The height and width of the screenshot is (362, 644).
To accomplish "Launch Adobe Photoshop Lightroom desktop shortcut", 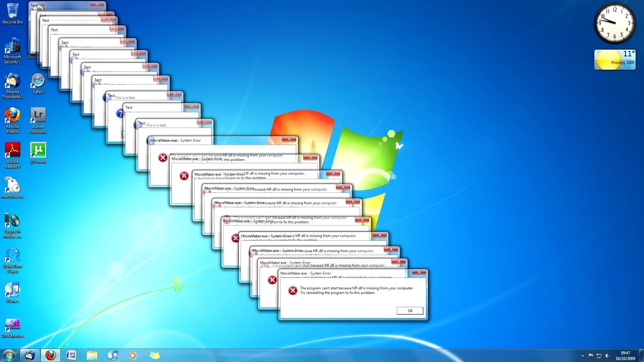I will point(38,121).
